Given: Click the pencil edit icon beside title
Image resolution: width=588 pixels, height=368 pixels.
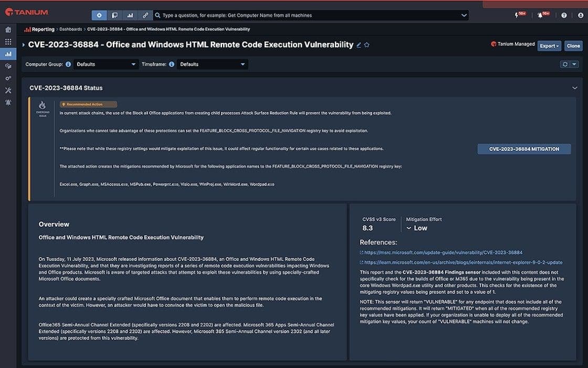Looking at the screenshot, I should 359,45.
